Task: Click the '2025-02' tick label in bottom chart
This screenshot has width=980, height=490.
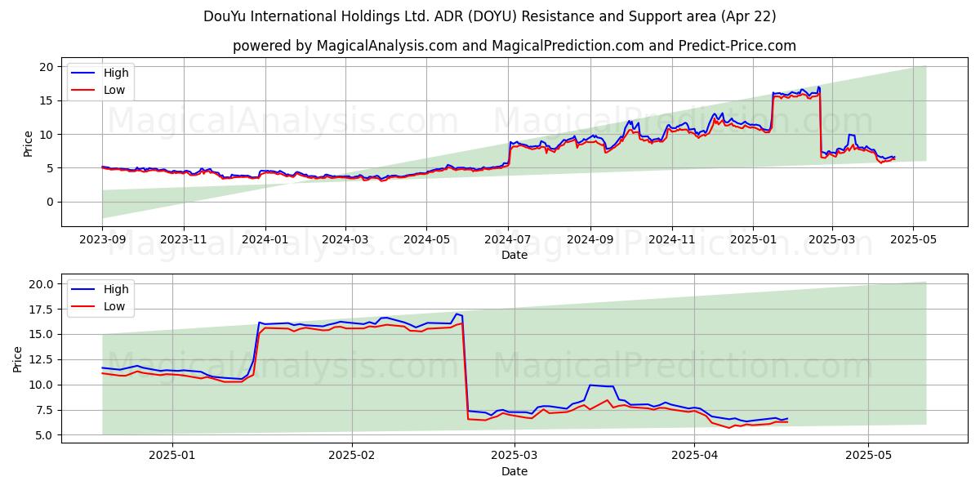Action: click(x=352, y=457)
